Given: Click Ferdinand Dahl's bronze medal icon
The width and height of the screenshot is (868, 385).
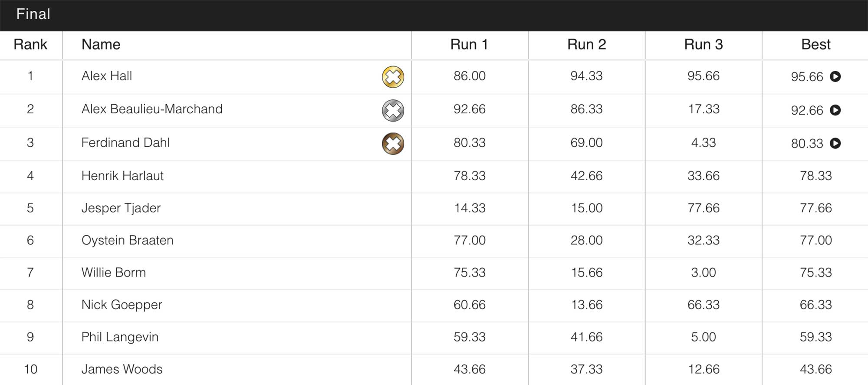Looking at the screenshot, I should point(393,144).
